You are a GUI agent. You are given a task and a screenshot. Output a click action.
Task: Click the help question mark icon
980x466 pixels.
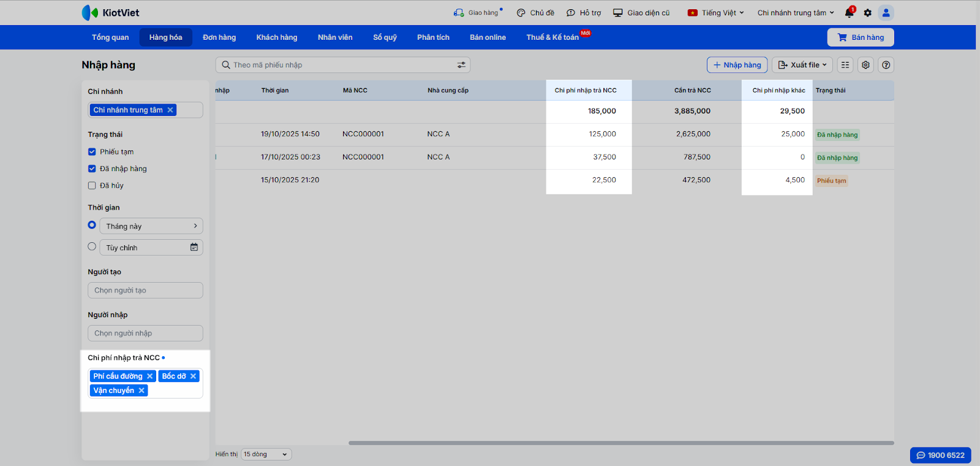point(886,65)
